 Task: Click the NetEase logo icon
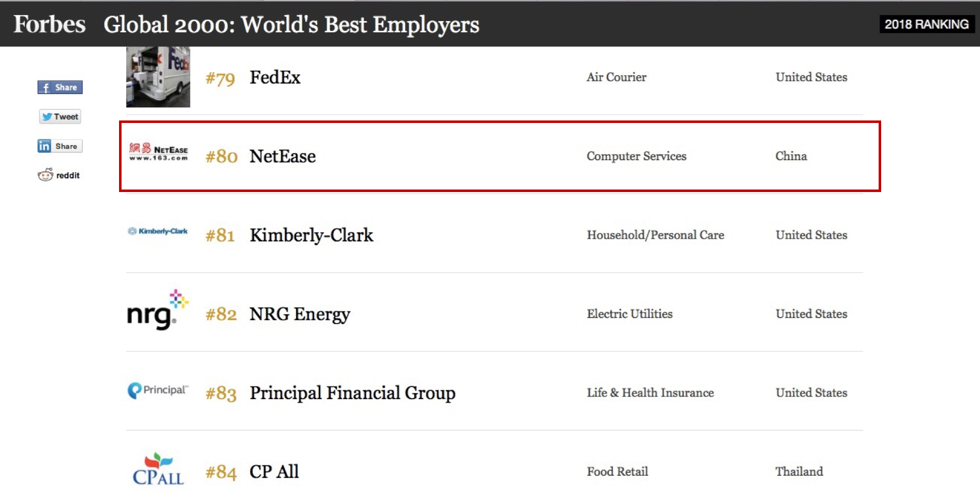tap(158, 151)
